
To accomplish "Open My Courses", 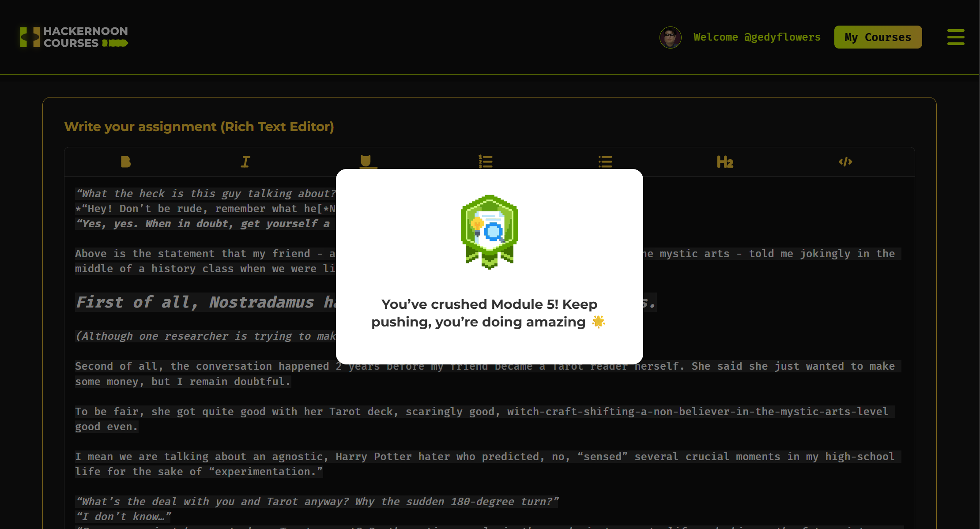I will tap(878, 37).
